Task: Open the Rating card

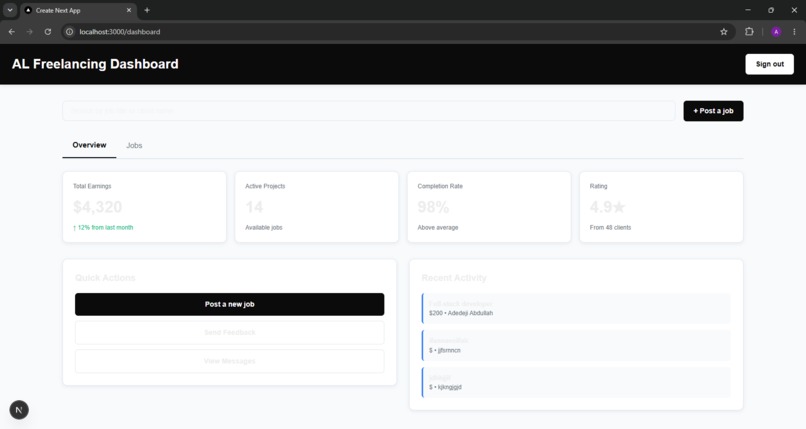Action: [x=661, y=207]
